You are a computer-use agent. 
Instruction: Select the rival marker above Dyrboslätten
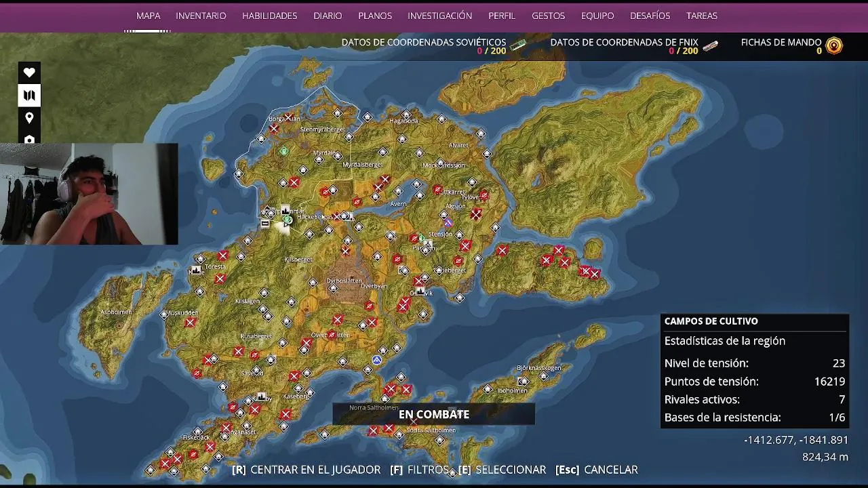pos(346,251)
